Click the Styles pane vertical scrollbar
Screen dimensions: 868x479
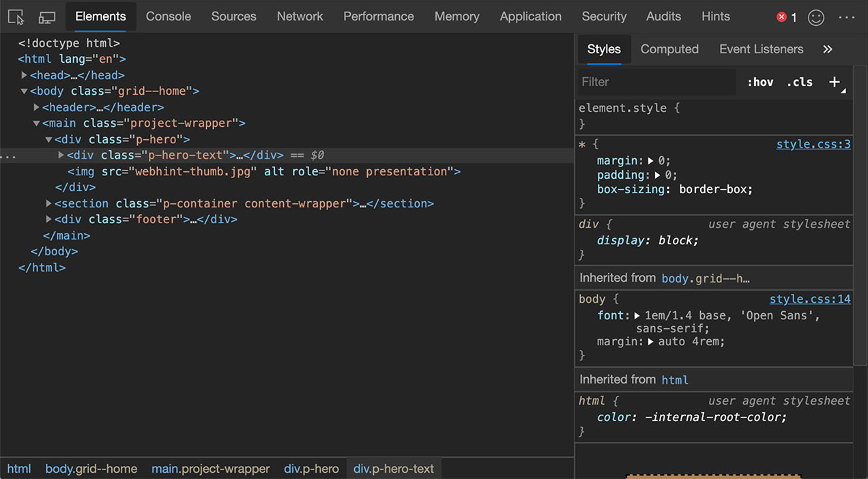click(x=860, y=216)
